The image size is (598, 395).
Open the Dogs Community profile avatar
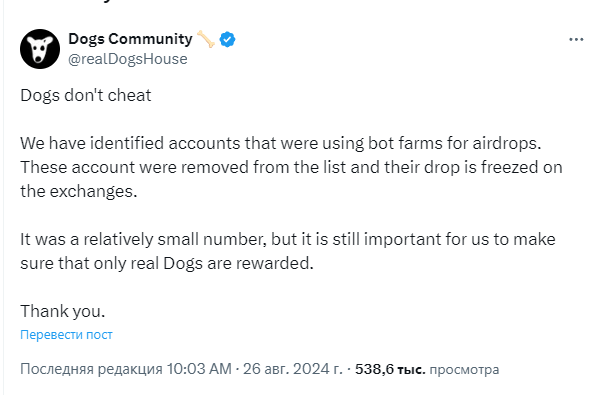[40, 49]
